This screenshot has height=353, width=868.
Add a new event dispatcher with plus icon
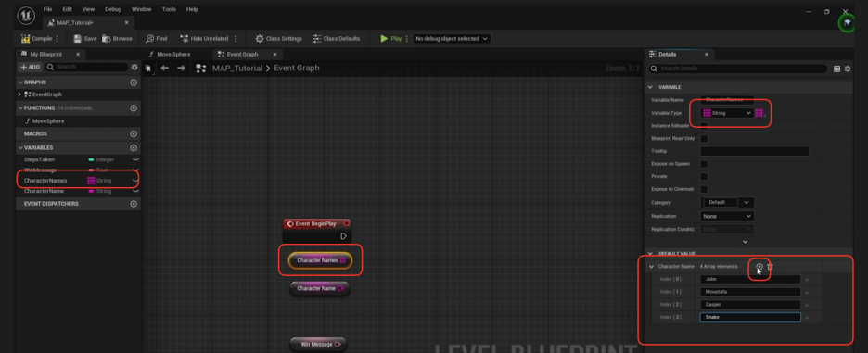[134, 204]
